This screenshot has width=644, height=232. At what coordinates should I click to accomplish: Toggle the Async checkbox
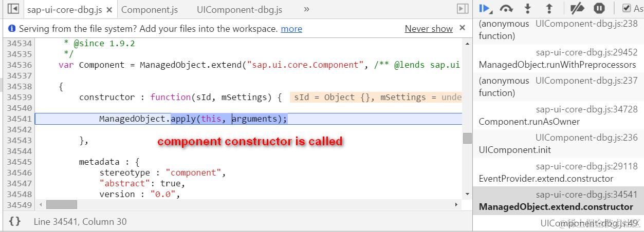click(627, 8)
